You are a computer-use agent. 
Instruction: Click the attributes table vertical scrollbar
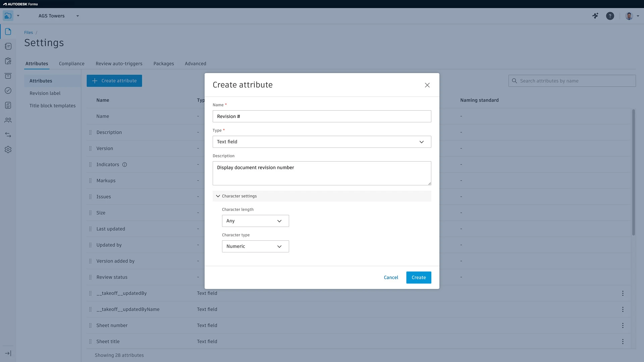(x=634, y=172)
